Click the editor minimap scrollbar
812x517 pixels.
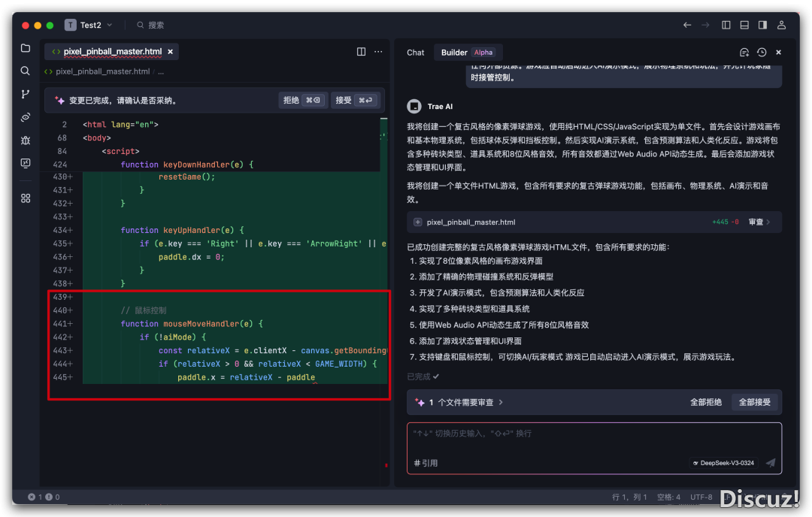click(383, 251)
